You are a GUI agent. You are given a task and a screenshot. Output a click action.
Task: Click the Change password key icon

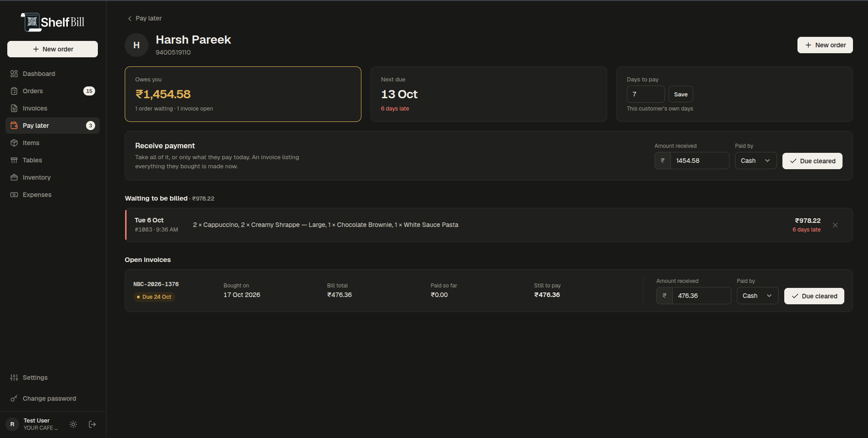click(x=14, y=398)
